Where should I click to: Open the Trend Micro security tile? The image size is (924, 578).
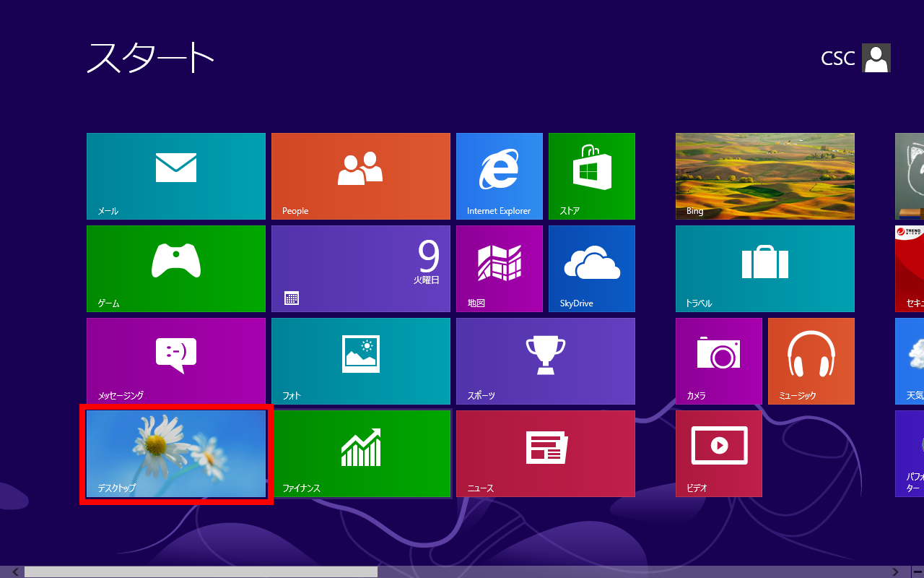click(x=910, y=269)
